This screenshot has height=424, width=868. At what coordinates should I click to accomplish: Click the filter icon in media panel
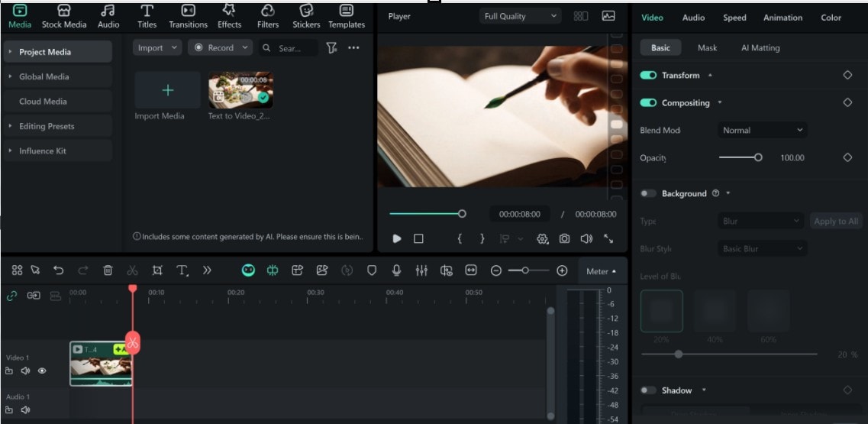click(331, 47)
